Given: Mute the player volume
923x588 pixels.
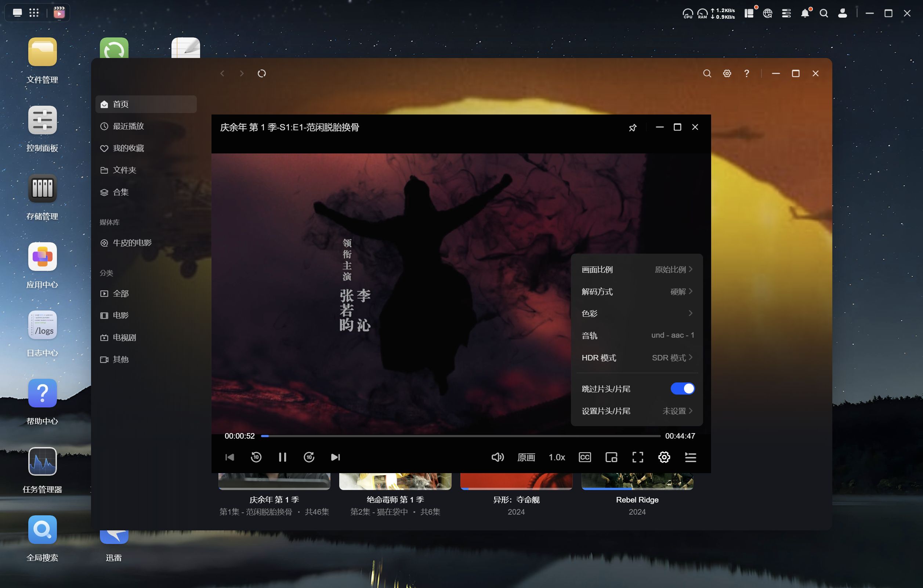Looking at the screenshot, I should [x=497, y=457].
